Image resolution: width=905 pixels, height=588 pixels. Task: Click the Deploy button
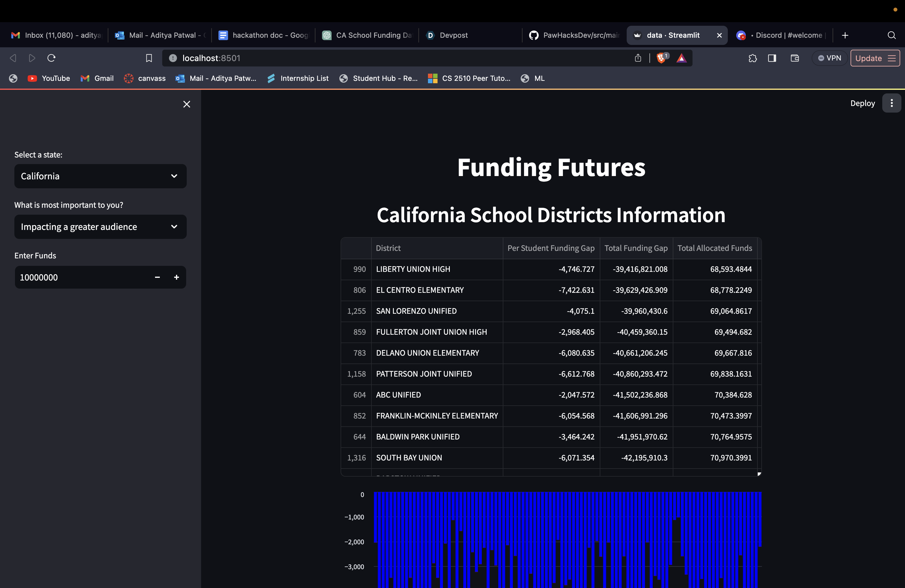tap(863, 103)
